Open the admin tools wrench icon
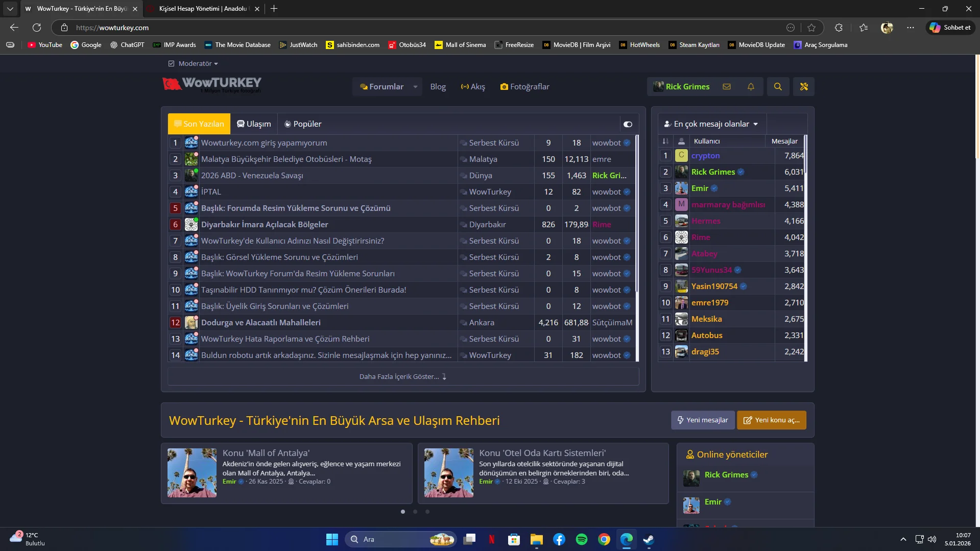This screenshot has width=980, height=551. [x=803, y=87]
